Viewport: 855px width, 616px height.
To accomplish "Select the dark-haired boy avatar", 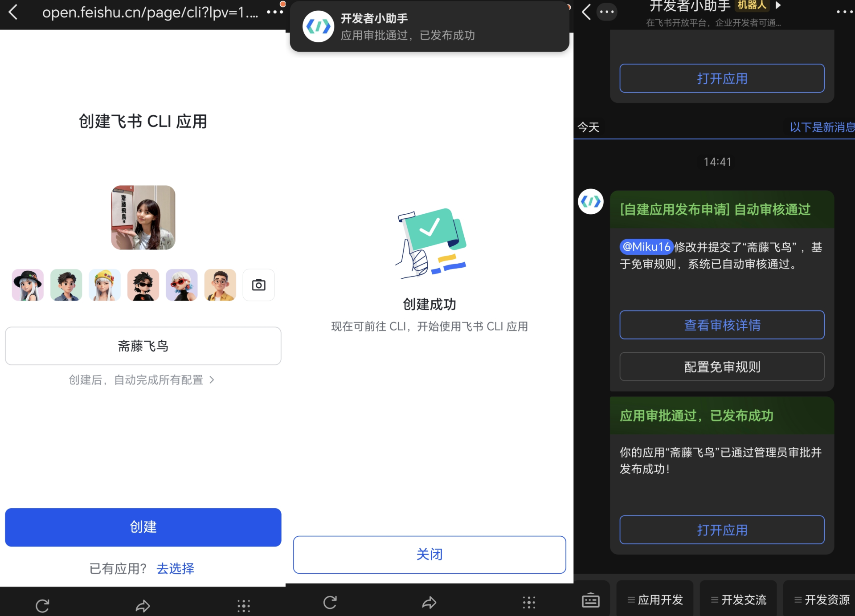I will click(66, 285).
